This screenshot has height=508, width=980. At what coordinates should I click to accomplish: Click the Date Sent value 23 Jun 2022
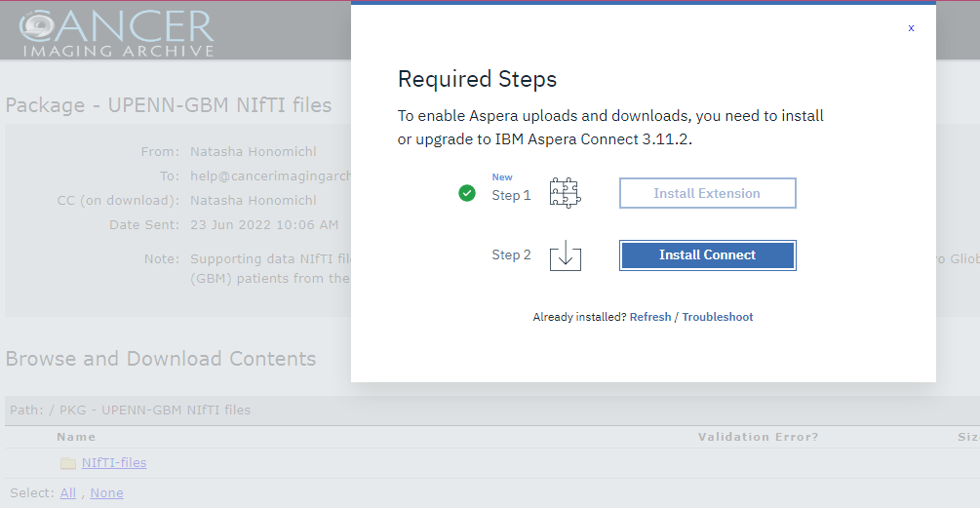point(264,225)
